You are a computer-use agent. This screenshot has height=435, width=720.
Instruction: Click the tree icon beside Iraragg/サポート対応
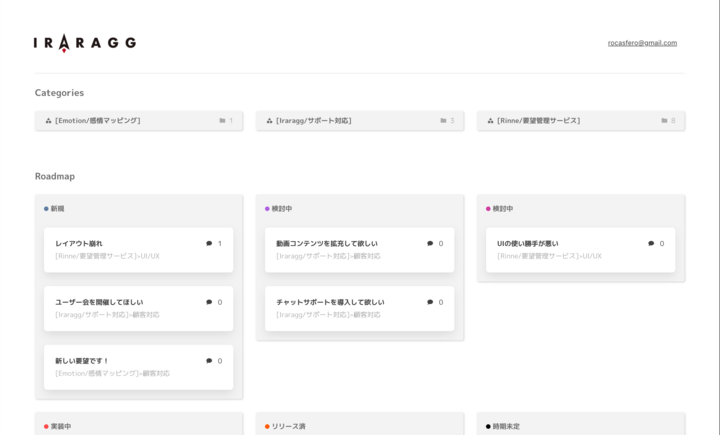269,121
